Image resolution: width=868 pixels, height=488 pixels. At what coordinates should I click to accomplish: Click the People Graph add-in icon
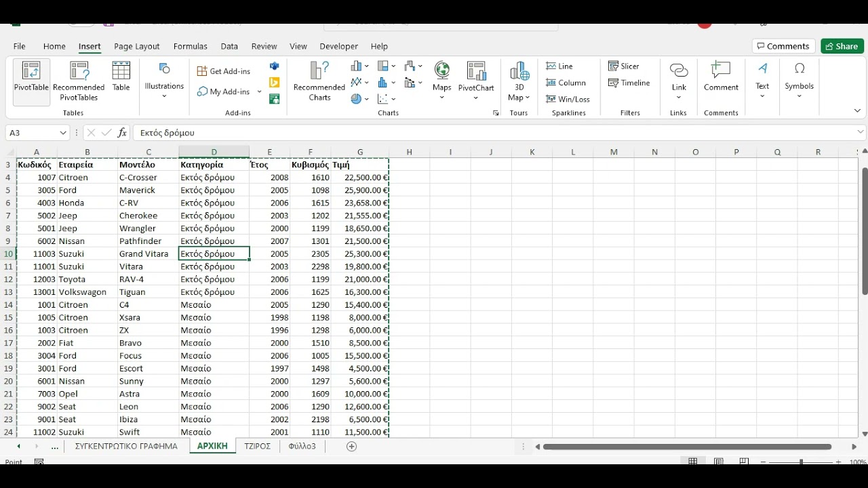click(x=274, y=99)
